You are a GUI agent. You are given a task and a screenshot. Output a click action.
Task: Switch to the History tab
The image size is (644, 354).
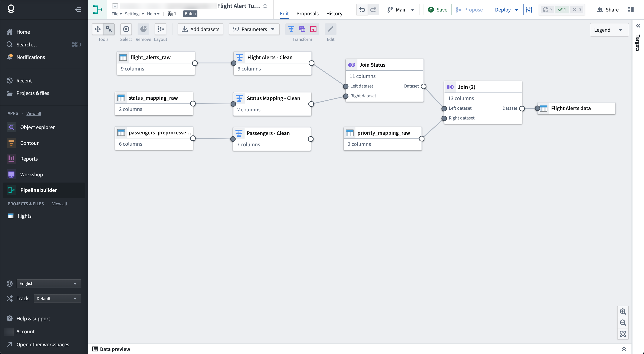click(334, 13)
